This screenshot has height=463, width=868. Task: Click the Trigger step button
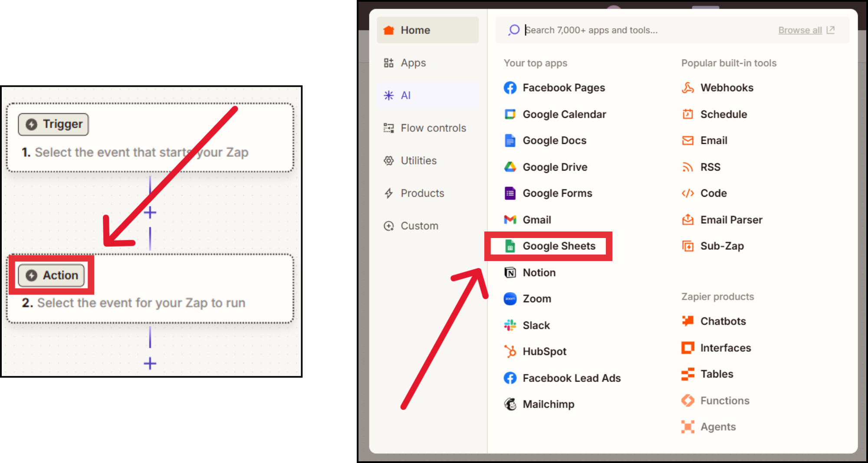tap(53, 124)
